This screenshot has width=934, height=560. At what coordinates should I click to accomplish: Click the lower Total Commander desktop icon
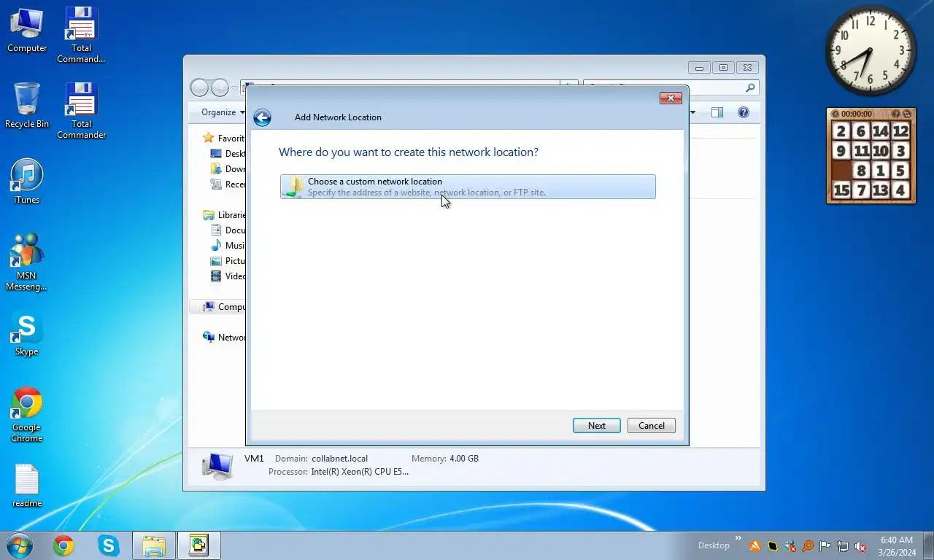pyautogui.click(x=81, y=110)
